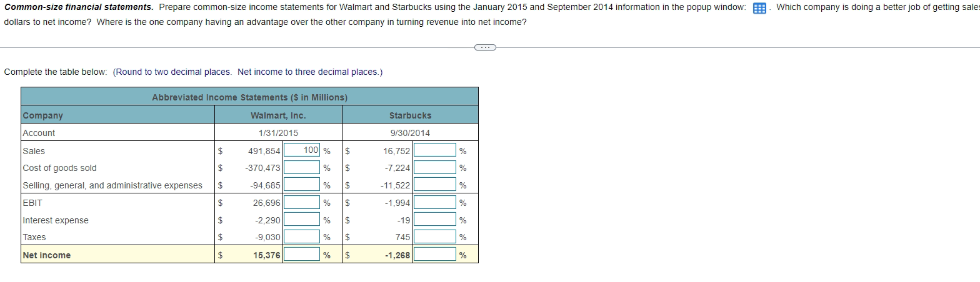Viewport: 980px width, 282px height.
Task: Click the Net income row label
Action: [47, 255]
